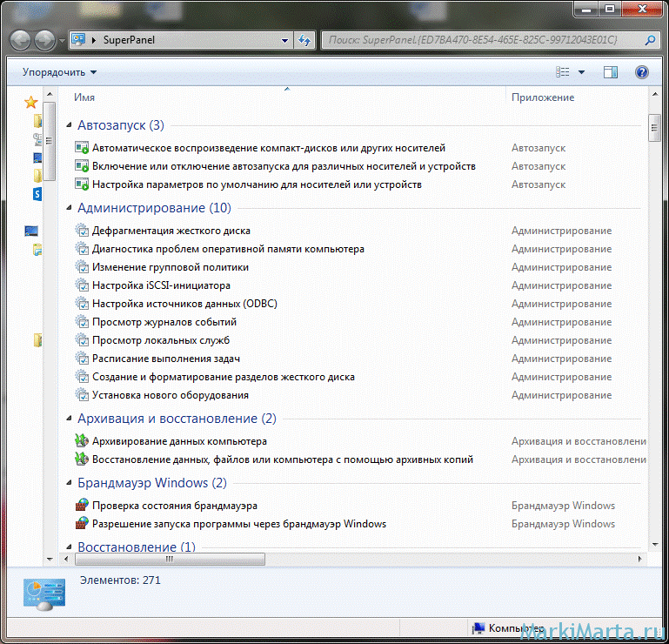The image size is (669, 644).
Task: Click icon of Просмотр локальных служб
Action: coord(82,340)
